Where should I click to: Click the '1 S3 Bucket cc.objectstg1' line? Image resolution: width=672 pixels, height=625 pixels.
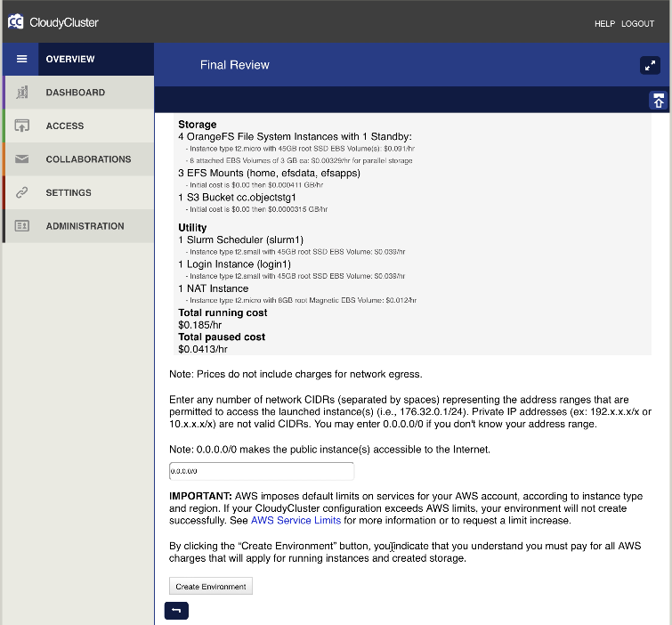[237, 198]
